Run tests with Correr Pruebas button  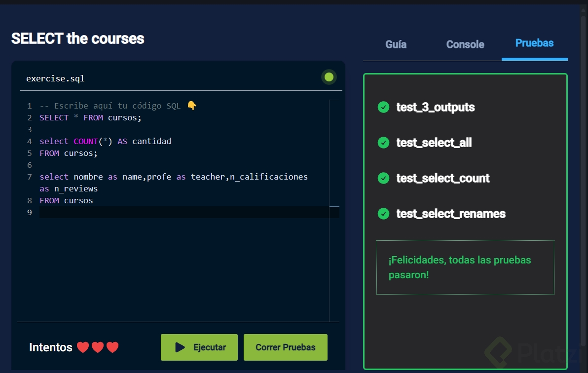pos(285,347)
